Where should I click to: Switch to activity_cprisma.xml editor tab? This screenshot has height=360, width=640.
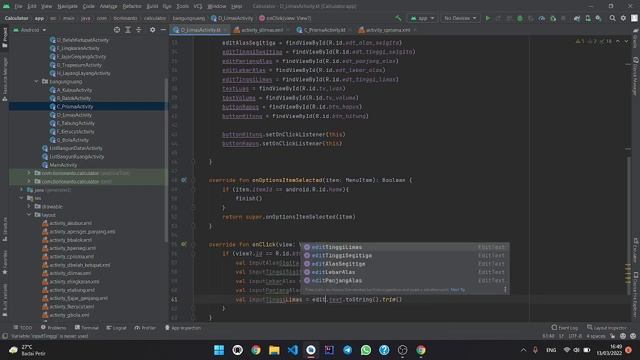tap(387, 30)
